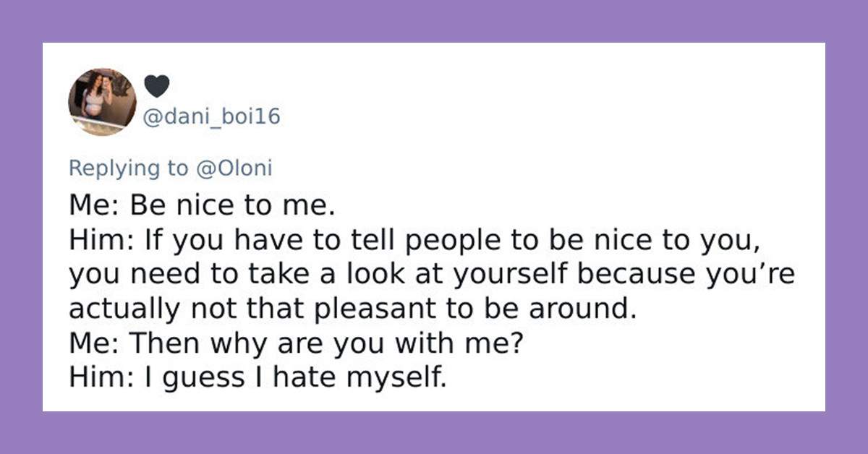
Task: Click the black heart icon in the display name
Action: tap(158, 85)
